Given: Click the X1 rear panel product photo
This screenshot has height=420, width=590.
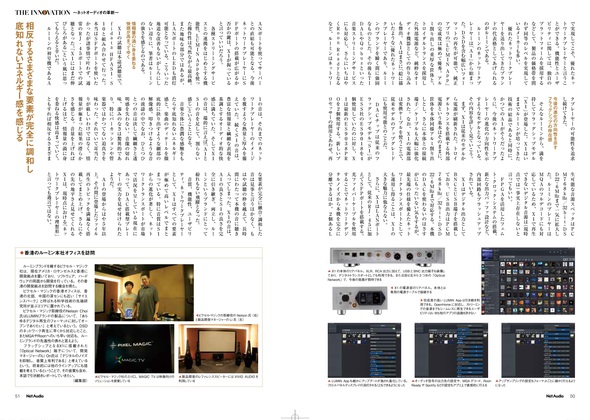Looking at the screenshot, I should coord(387,257).
